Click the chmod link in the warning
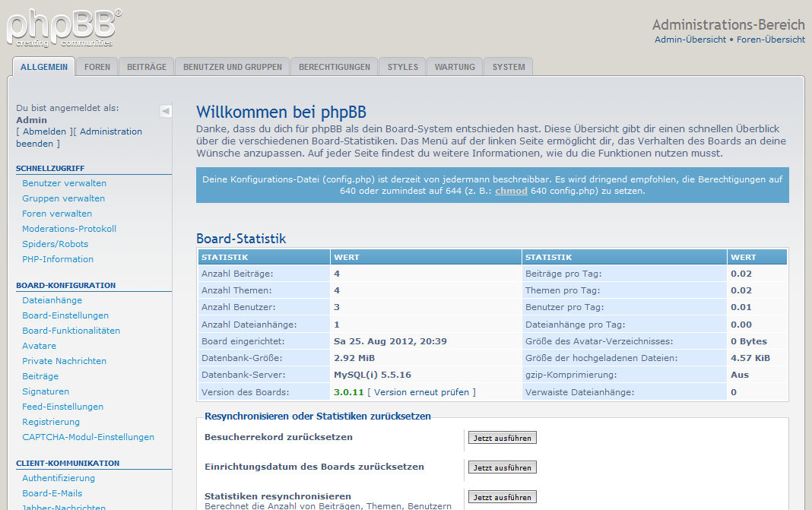This screenshot has width=812, height=510. [x=511, y=191]
